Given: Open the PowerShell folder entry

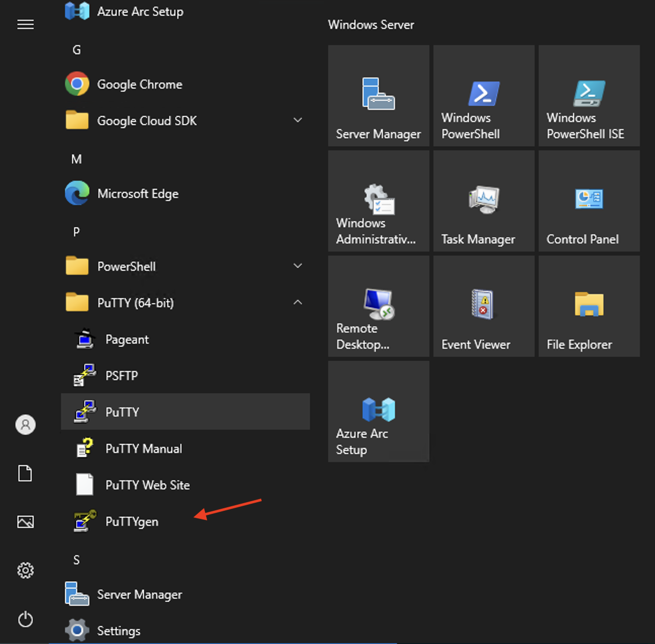Looking at the screenshot, I should click(185, 266).
